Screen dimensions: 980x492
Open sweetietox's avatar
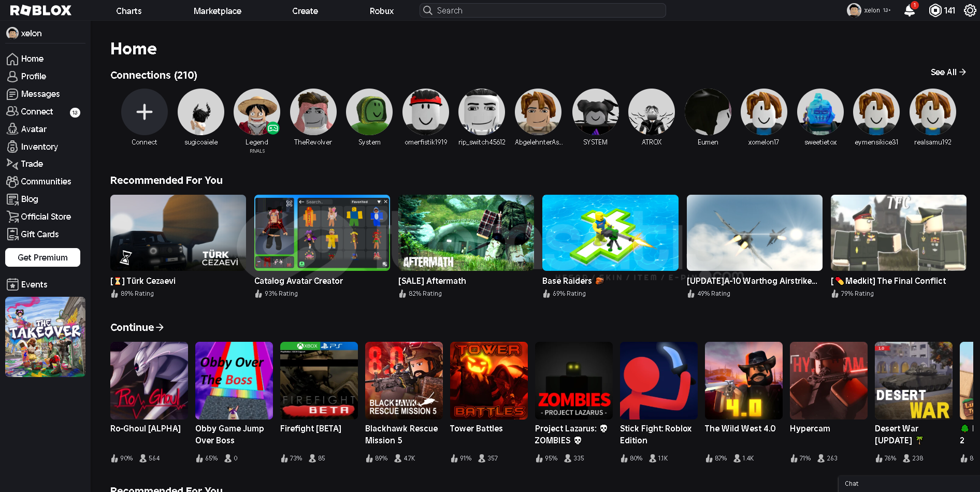coord(820,112)
